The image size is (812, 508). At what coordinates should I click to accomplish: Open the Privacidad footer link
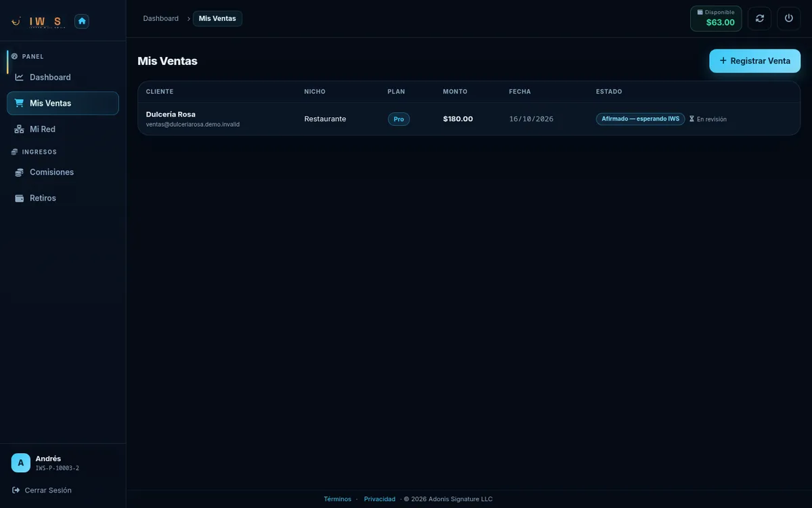click(380, 499)
